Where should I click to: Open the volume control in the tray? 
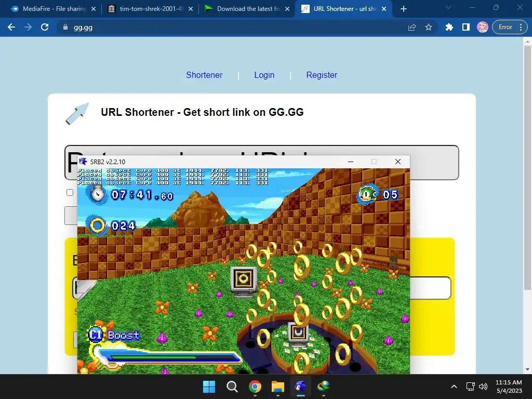[x=483, y=387]
